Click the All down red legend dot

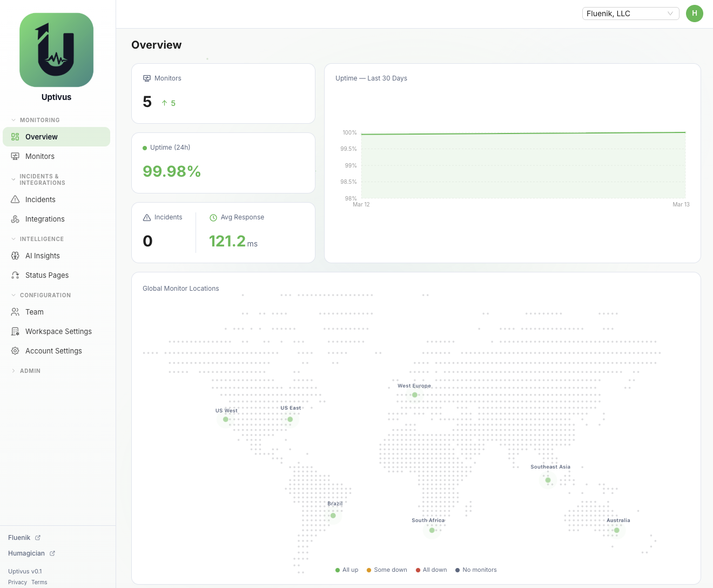418,570
